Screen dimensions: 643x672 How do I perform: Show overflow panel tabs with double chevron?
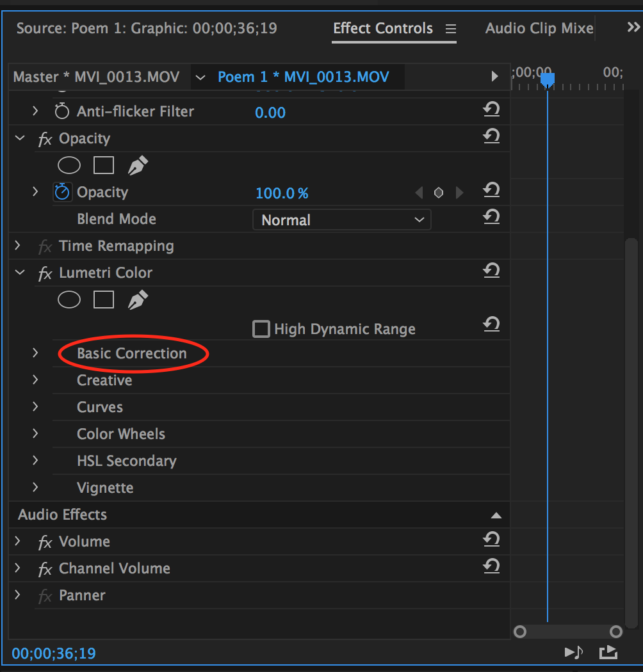[633, 28]
